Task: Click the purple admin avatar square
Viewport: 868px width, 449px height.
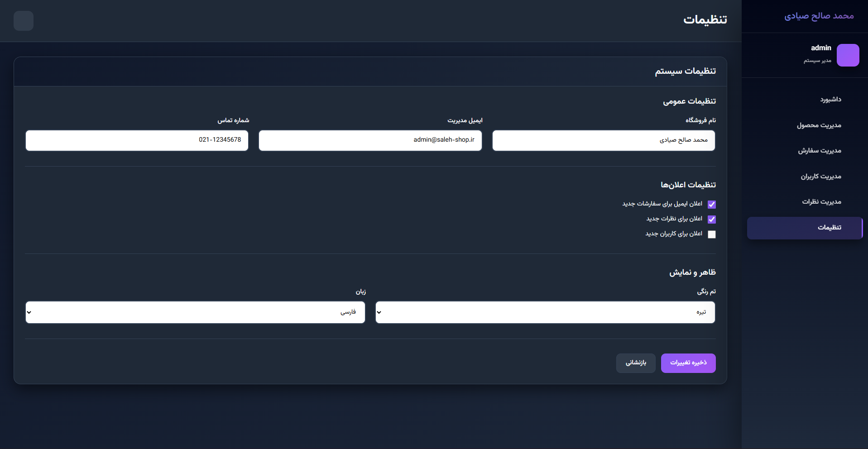Action: pyautogui.click(x=848, y=55)
